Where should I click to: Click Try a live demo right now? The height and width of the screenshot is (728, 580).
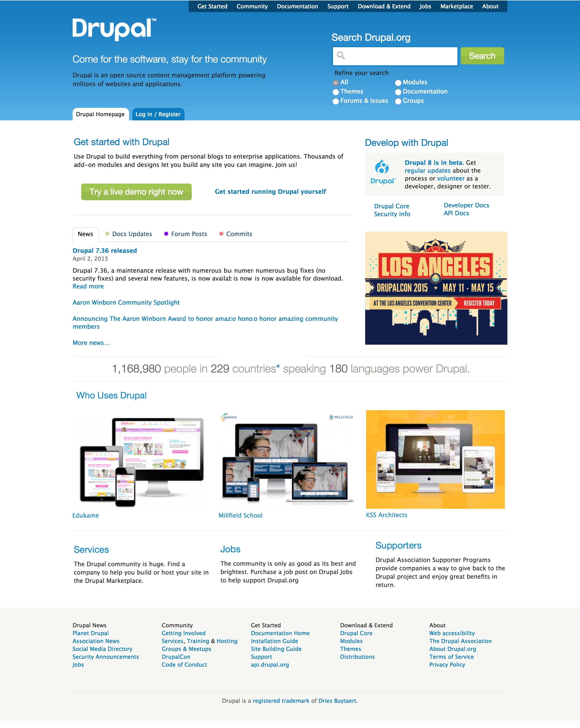click(x=136, y=191)
